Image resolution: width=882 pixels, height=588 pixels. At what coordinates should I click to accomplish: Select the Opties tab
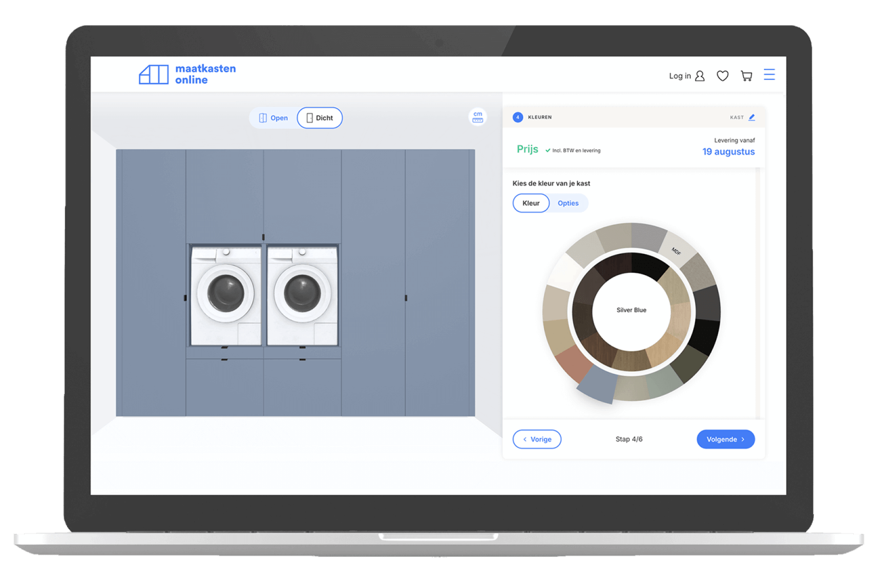pyautogui.click(x=568, y=203)
